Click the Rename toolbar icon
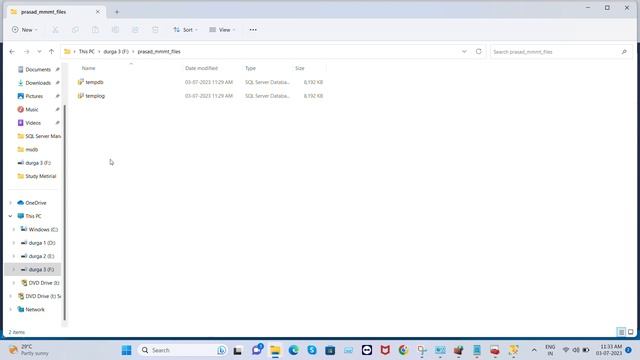The width and height of the screenshot is (640, 360). 115,30
